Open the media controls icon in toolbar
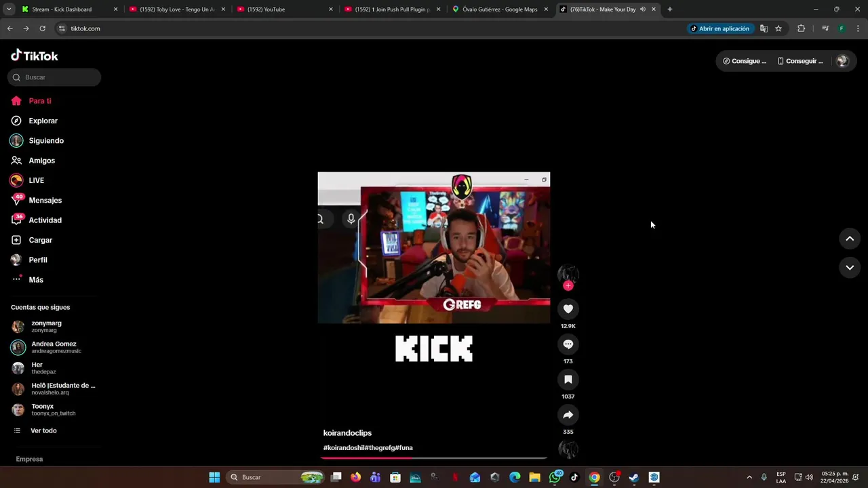Viewport: 868px width, 488px height. 825,28
